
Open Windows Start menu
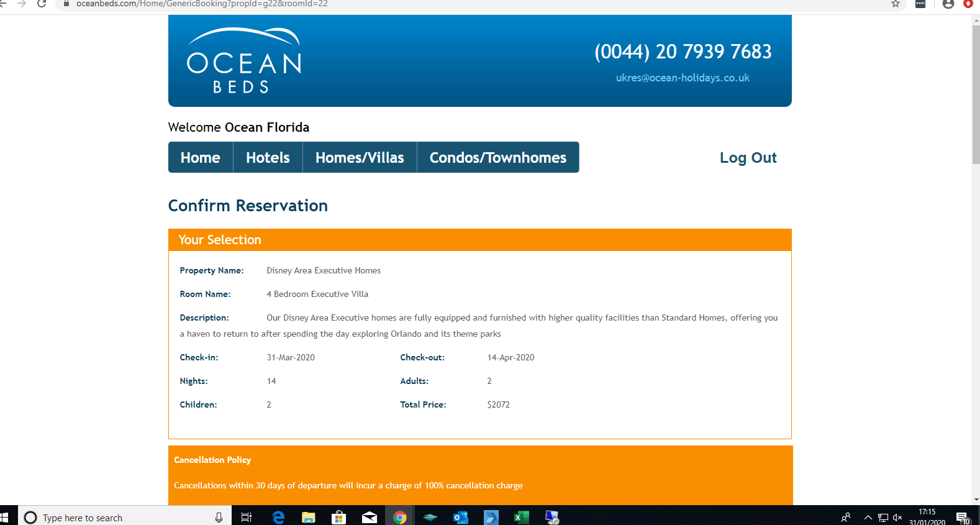pos(4,517)
